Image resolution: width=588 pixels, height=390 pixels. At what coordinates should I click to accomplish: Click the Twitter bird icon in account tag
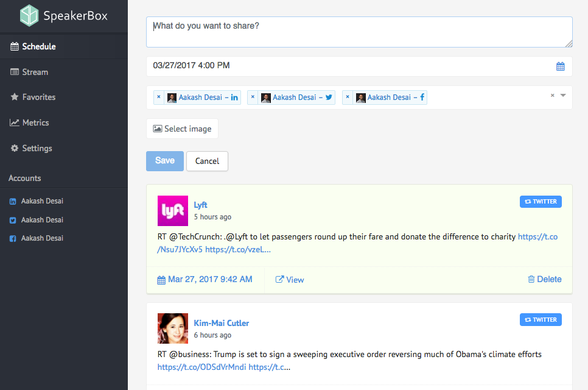coord(329,97)
